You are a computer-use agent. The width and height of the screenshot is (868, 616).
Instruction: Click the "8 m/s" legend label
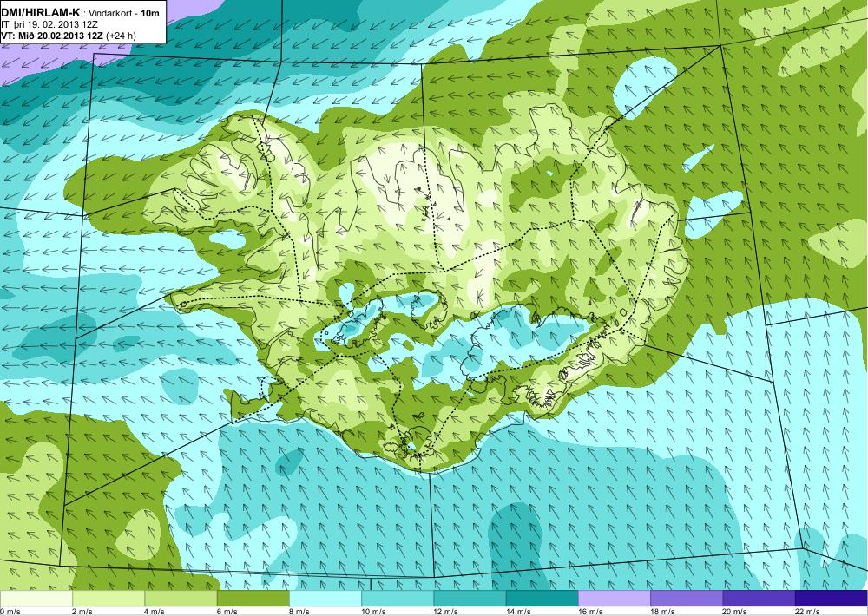tap(299, 612)
